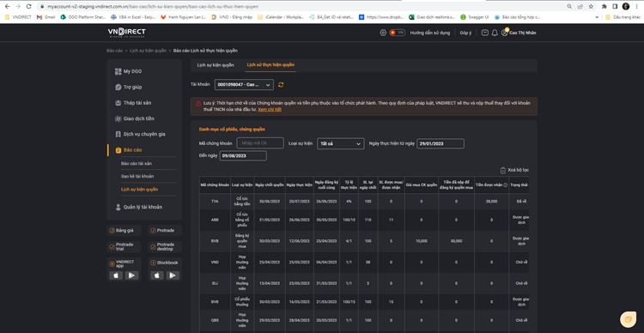The height and width of the screenshot is (333, 644).
Task: Click the 38,000 amount cell in TYA row
Action: (x=491, y=201)
